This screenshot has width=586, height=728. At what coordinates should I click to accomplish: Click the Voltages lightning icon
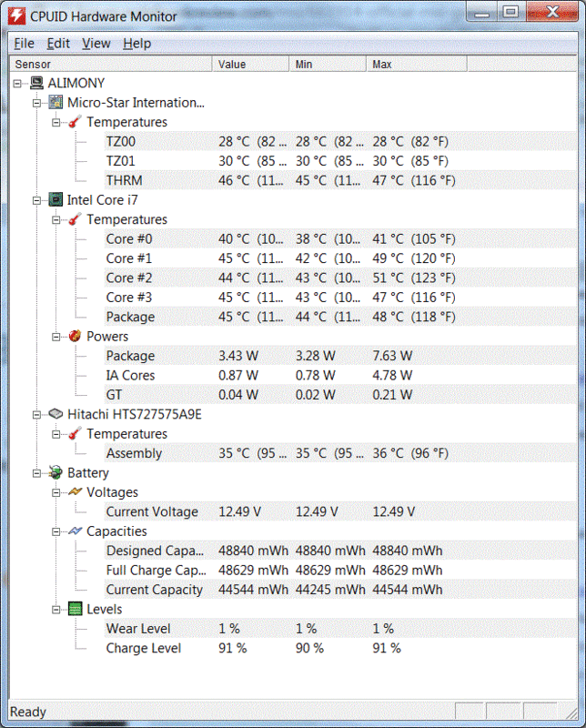(75, 492)
